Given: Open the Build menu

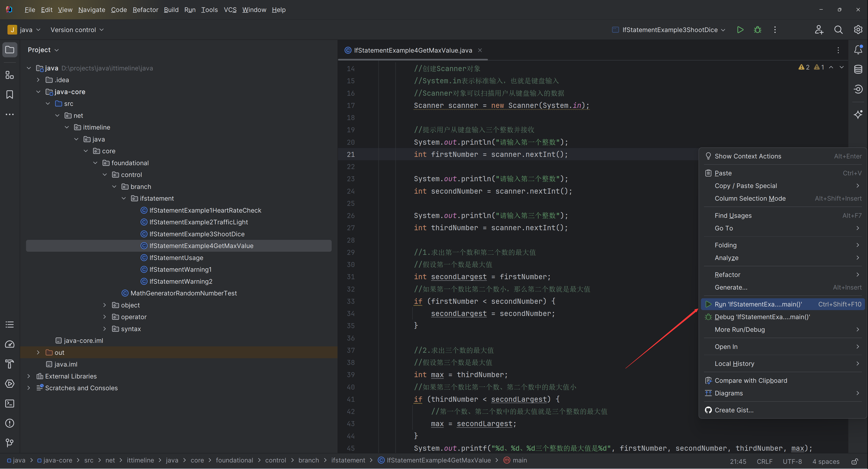Looking at the screenshot, I should coord(171,10).
